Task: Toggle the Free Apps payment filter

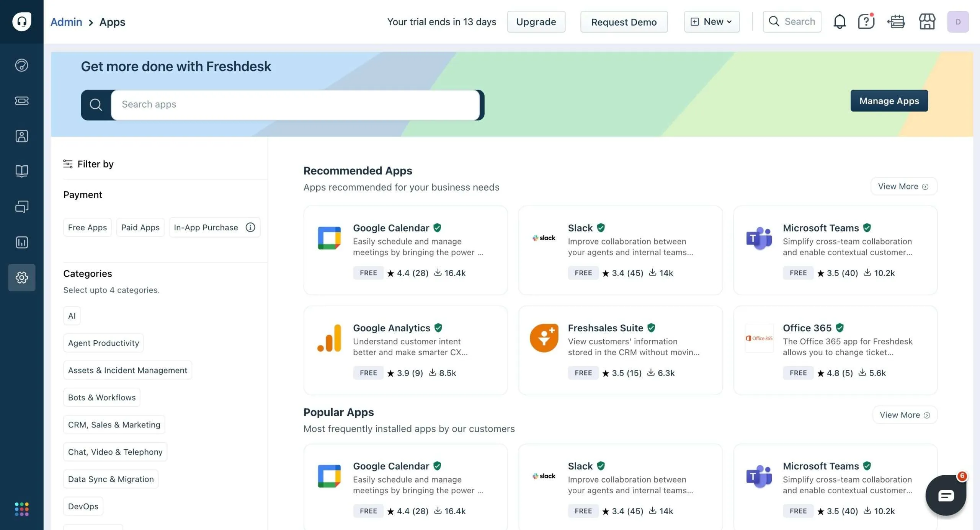Action: [87, 227]
